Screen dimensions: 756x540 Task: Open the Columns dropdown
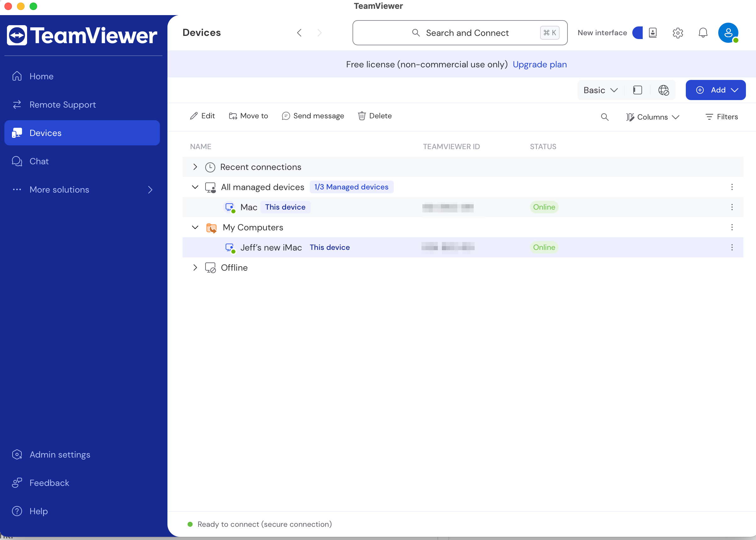point(652,117)
